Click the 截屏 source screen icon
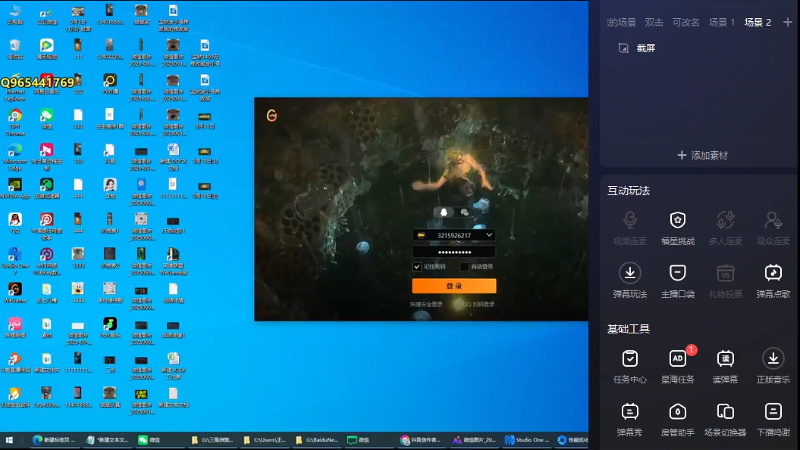This screenshot has height=450, width=800. click(x=623, y=48)
